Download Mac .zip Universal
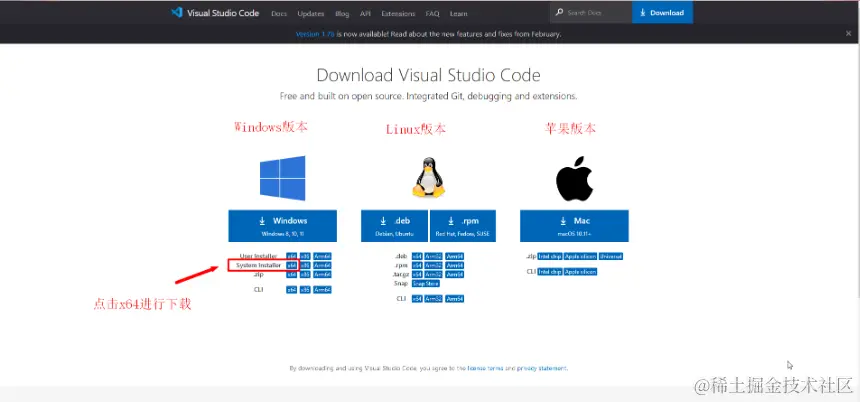This screenshot has height=402, width=860. (x=611, y=256)
